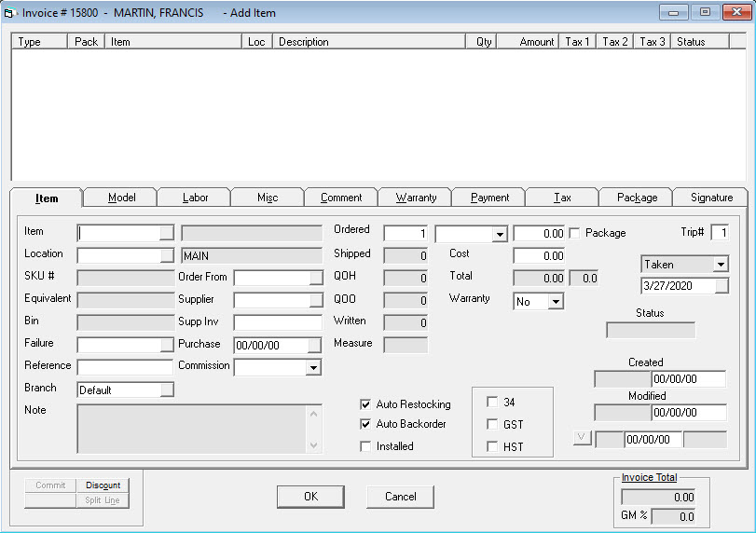
Task: Click the Description column header
Action: point(369,42)
